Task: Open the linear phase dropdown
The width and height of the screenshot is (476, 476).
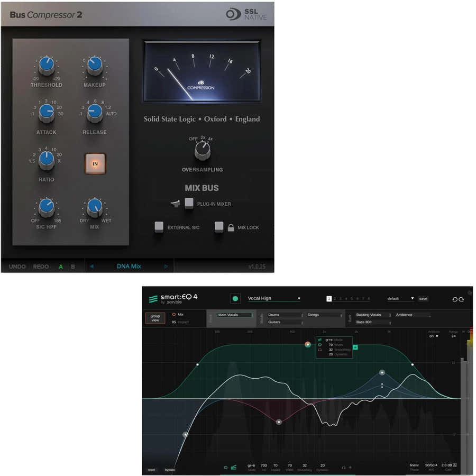Action: click(414, 465)
